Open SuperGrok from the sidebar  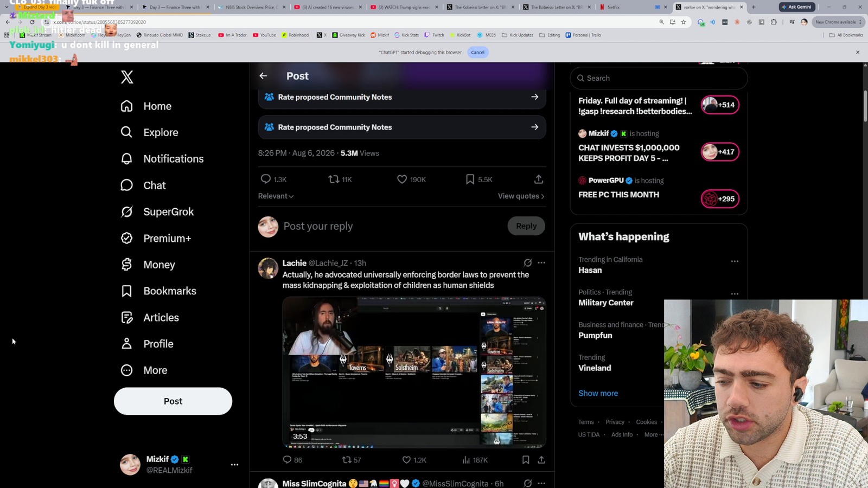(157, 212)
